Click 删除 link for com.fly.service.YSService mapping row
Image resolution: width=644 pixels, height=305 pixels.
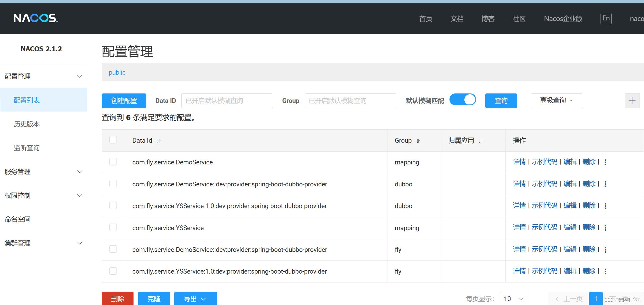[589, 227]
